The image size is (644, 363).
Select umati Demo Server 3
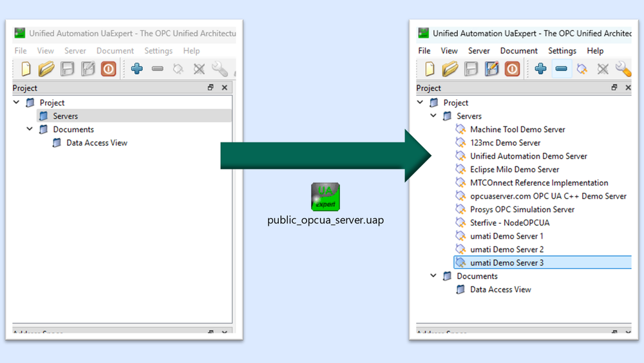[542, 262]
